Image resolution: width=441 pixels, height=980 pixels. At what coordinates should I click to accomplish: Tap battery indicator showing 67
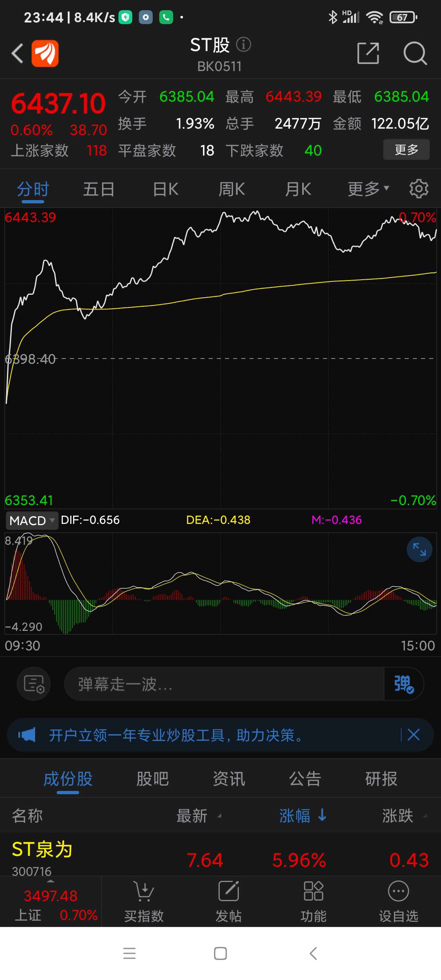(x=403, y=17)
